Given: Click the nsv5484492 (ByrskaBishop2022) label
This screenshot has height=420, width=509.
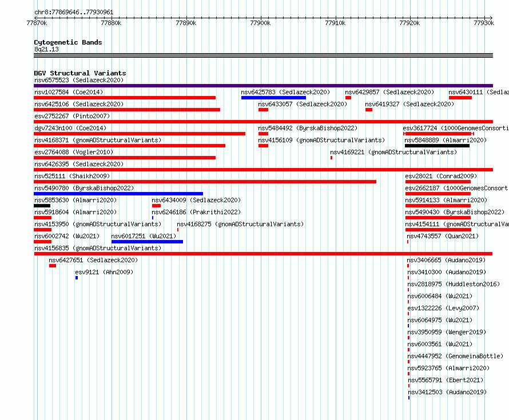Looking at the screenshot, I should pos(308,128).
